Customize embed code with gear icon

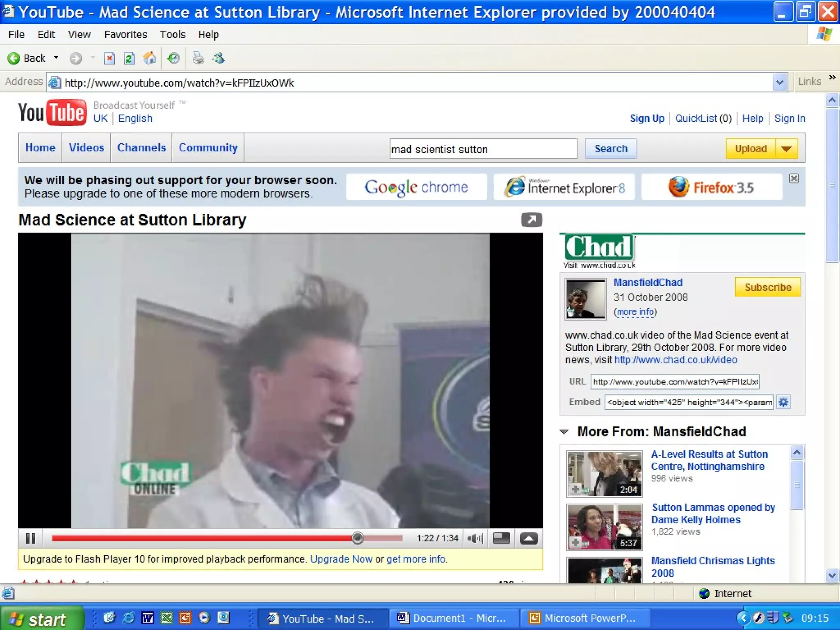783,402
